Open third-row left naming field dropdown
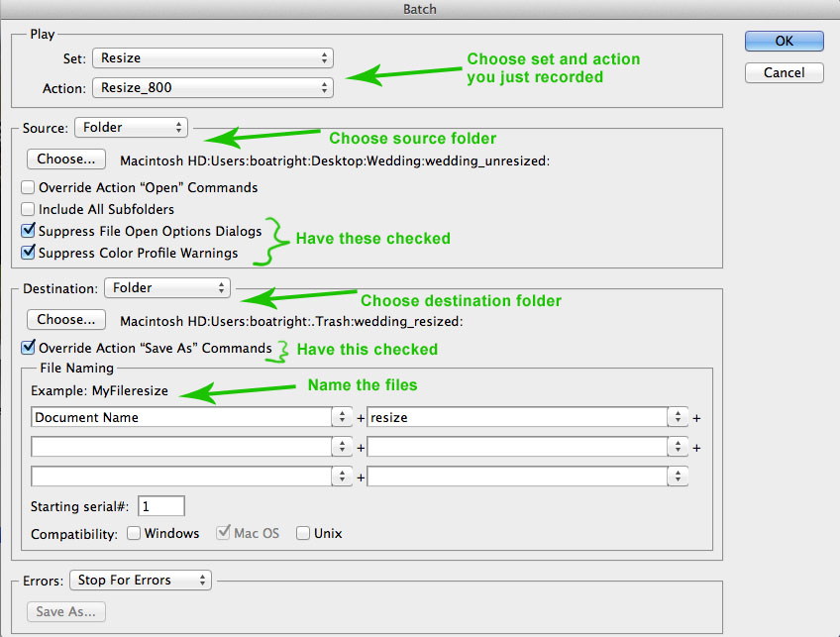 pos(342,477)
